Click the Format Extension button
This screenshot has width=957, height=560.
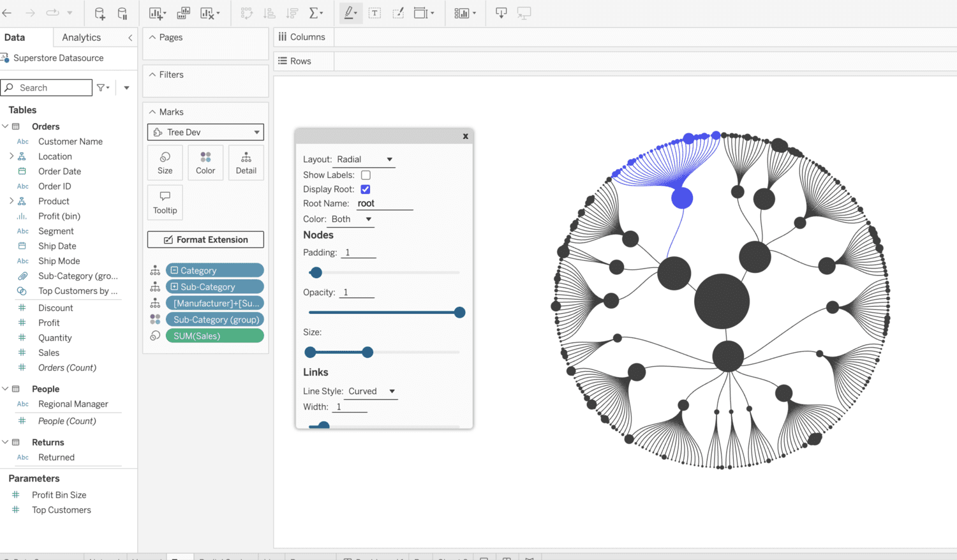pos(205,239)
